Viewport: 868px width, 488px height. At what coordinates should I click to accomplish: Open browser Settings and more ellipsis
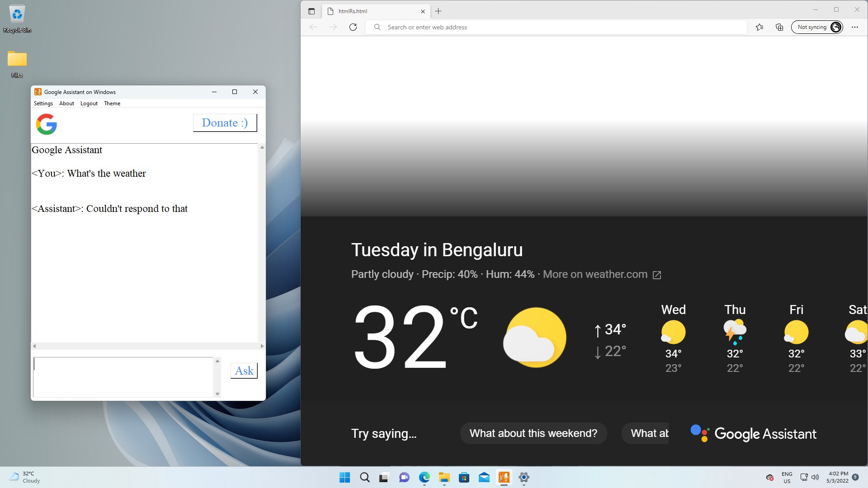click(854, 27)
